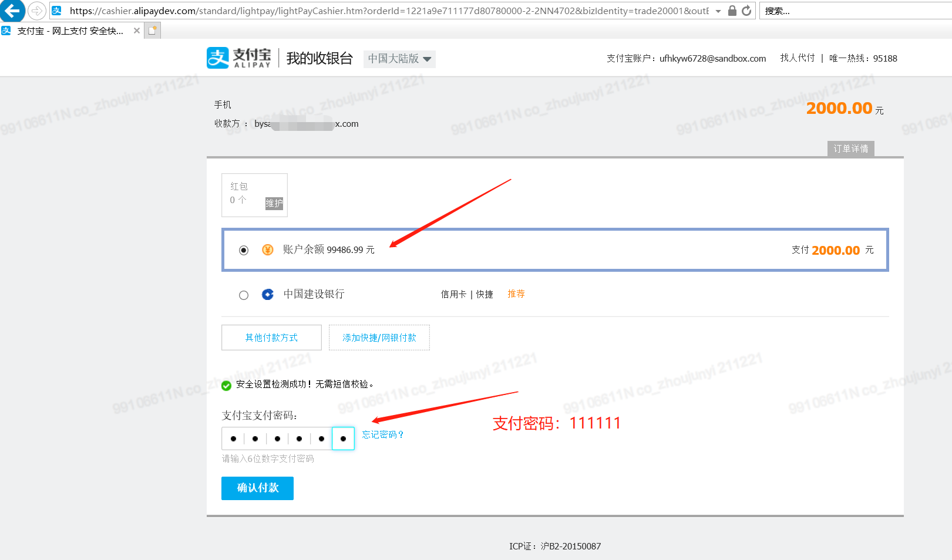Close the 支付宝 browser tab
This screenshot has width=952, height=560.
coord(137,31)
